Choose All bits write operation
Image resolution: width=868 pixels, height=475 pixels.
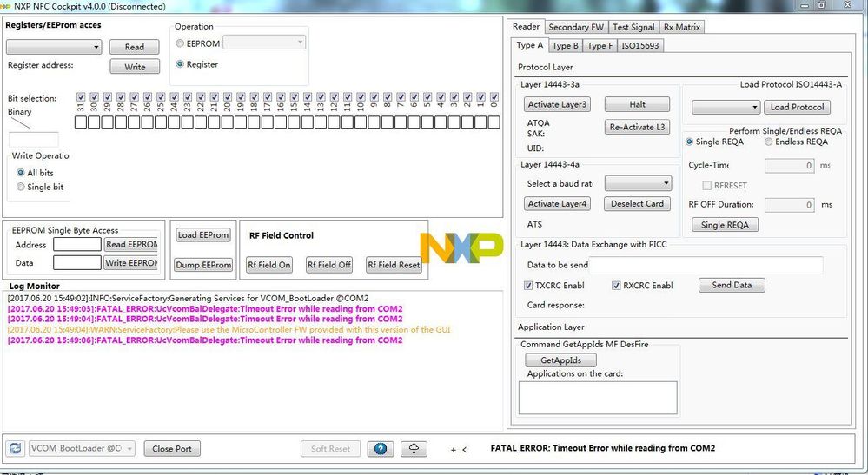click(x=21, y=173)
